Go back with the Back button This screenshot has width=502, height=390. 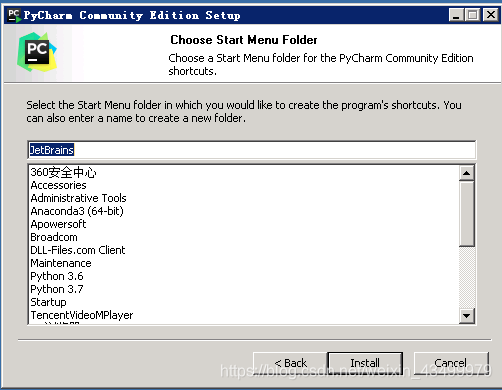pyautogui.click(x=290, y=363)
